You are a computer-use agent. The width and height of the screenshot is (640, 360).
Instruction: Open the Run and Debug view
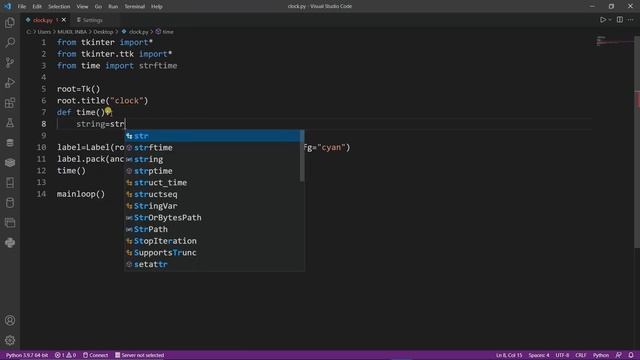[x=10, y=82]
